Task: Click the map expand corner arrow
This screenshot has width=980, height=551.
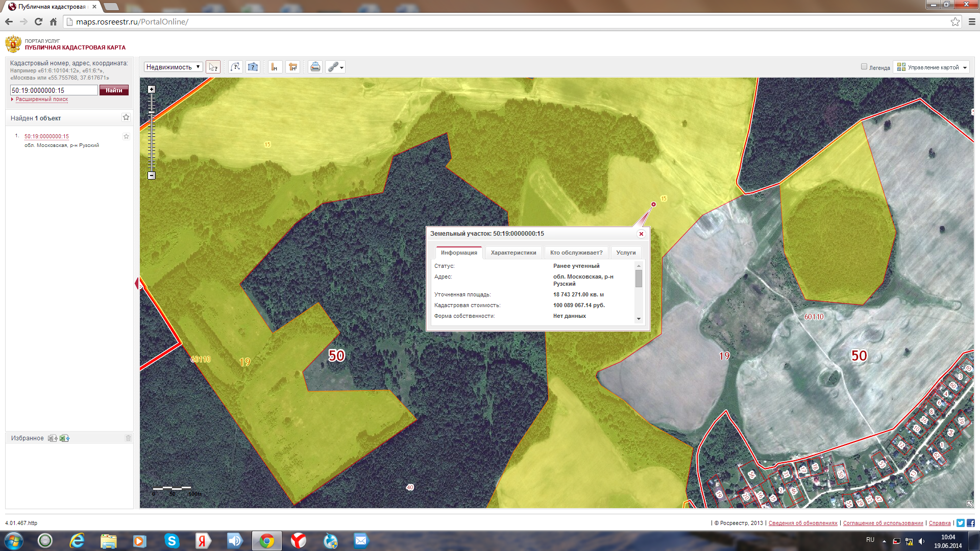Action: tap(970, 504)
